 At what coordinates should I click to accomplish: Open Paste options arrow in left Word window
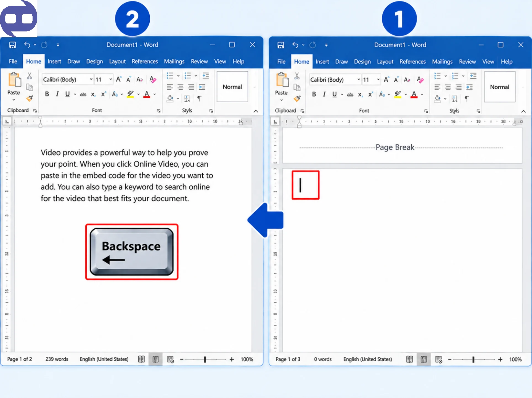(x=14, y=100)
